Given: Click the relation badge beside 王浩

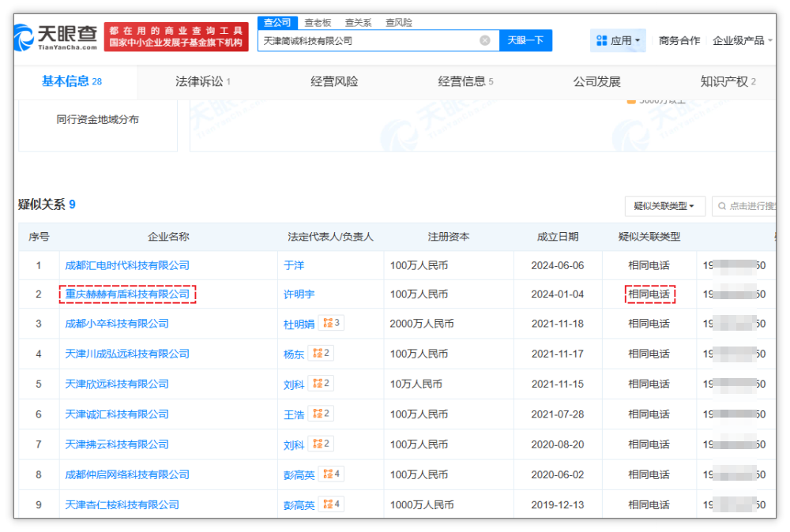Looking at the screenshot, I should pos(321,414).
